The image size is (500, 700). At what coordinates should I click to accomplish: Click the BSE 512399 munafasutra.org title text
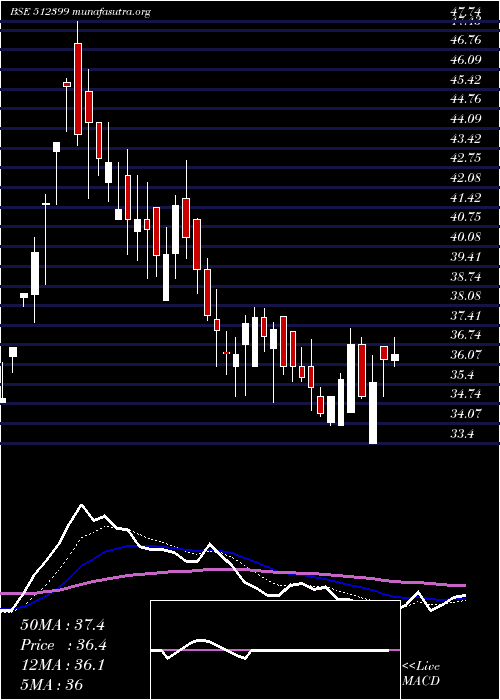80,12
